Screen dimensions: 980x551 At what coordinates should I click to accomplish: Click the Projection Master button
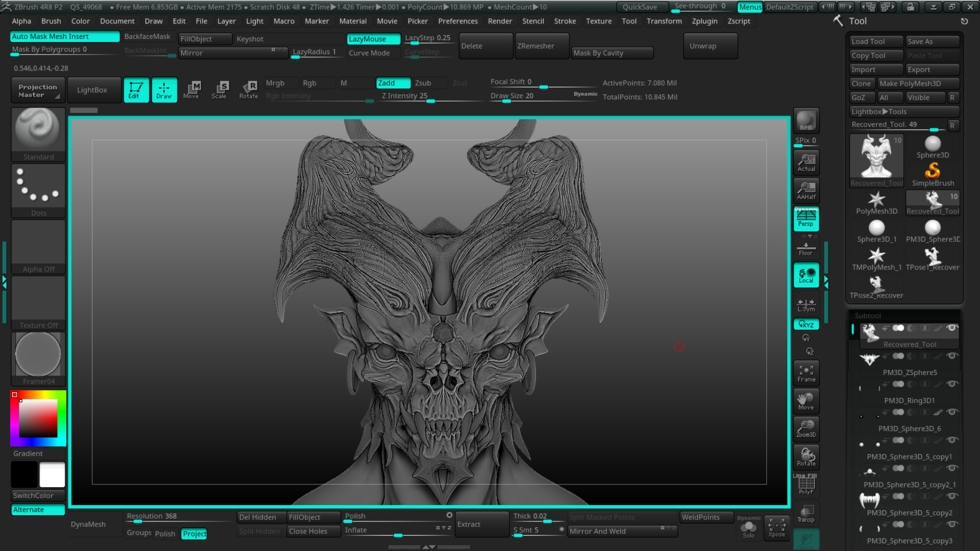(38, 90)
